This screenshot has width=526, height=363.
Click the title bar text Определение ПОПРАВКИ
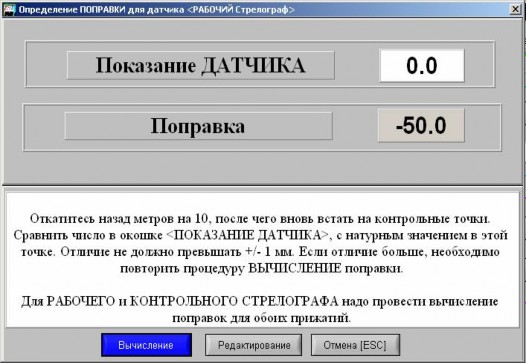(x=156, y=9)
